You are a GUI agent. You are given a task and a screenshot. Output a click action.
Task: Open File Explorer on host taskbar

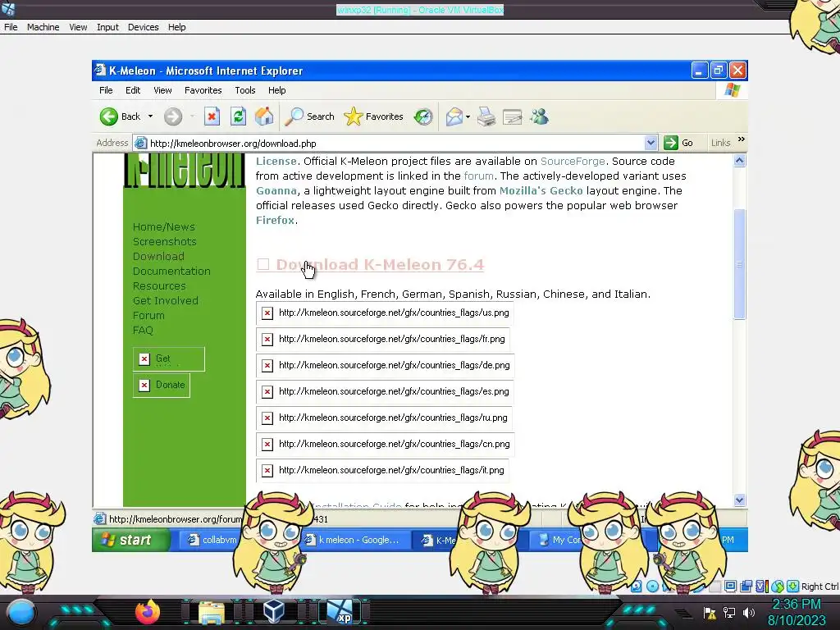[x=212, y=613]
